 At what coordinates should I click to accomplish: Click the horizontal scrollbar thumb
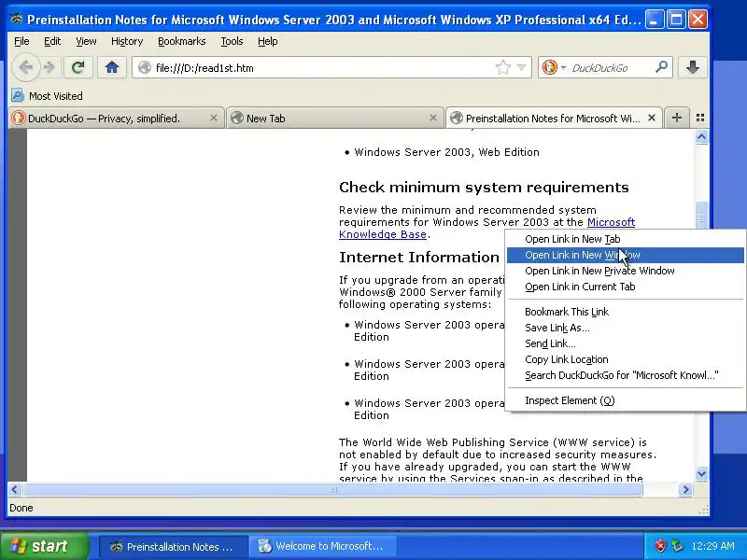tap(332, 489)
